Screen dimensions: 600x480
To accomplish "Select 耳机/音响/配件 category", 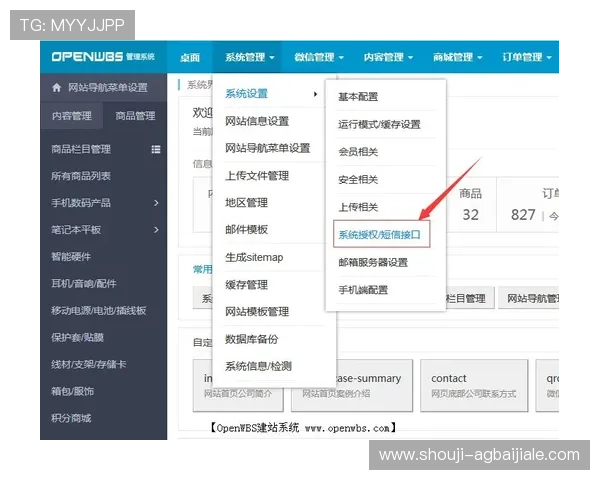I will point(83,284).
